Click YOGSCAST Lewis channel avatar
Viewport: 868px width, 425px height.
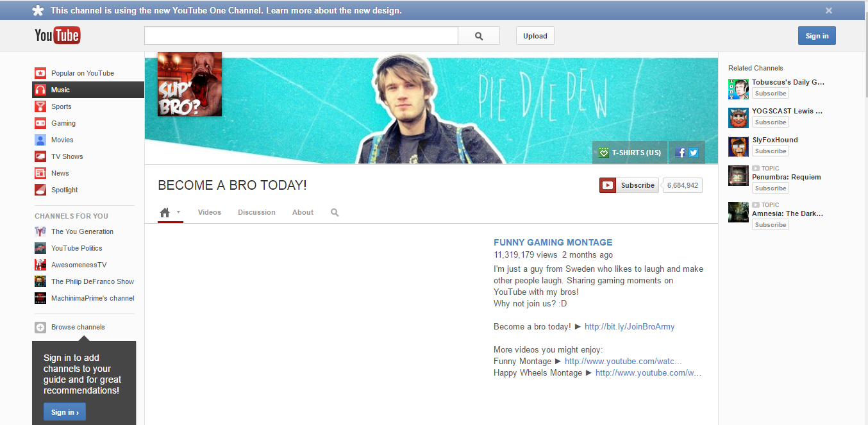click(739, 118)
